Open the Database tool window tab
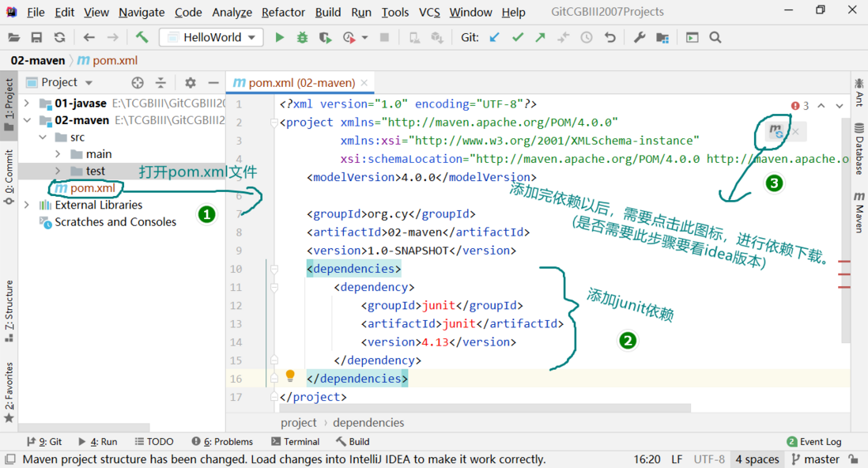868x468 pixels. 859,149
